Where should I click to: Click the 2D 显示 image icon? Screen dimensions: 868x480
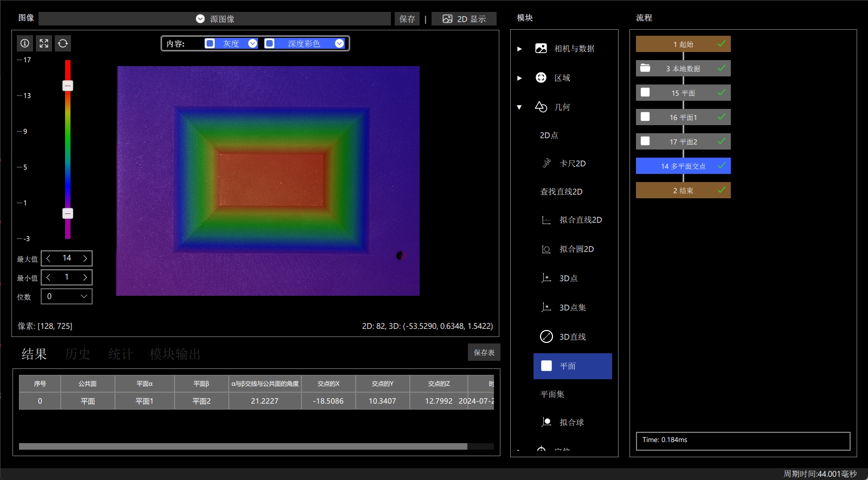tap(447, 19)
